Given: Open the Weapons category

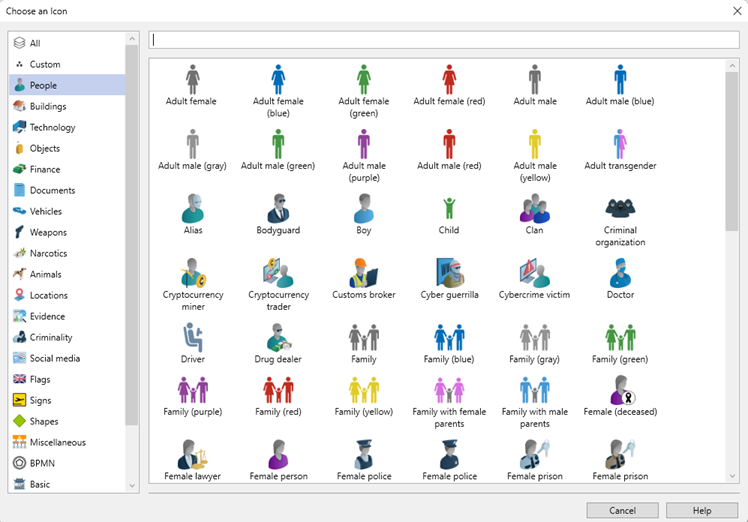Looking at the screenshot, I should pos(48,233).
